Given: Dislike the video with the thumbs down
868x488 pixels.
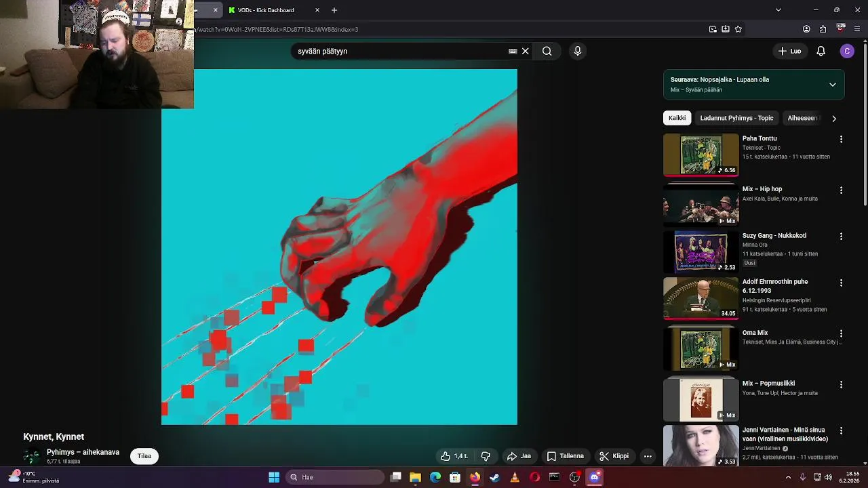Looking at the screenshot, I should point(486,456).
